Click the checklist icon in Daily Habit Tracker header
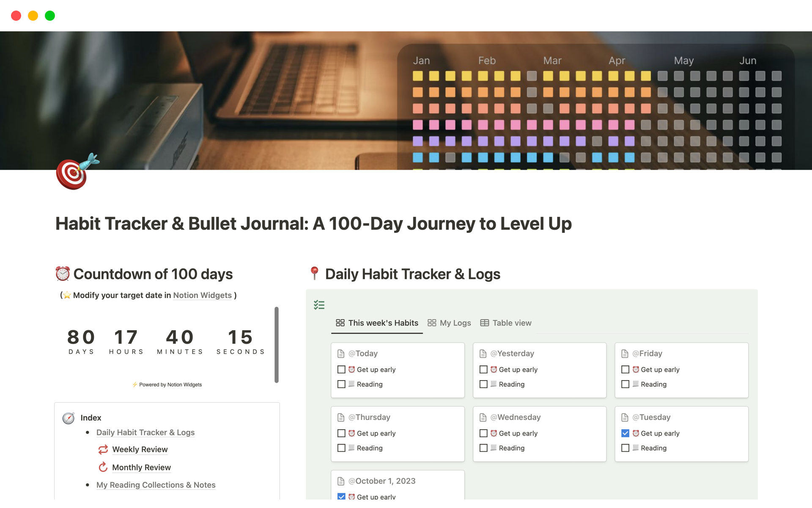This screenshot has height=508, width=812. pos(319,303)
